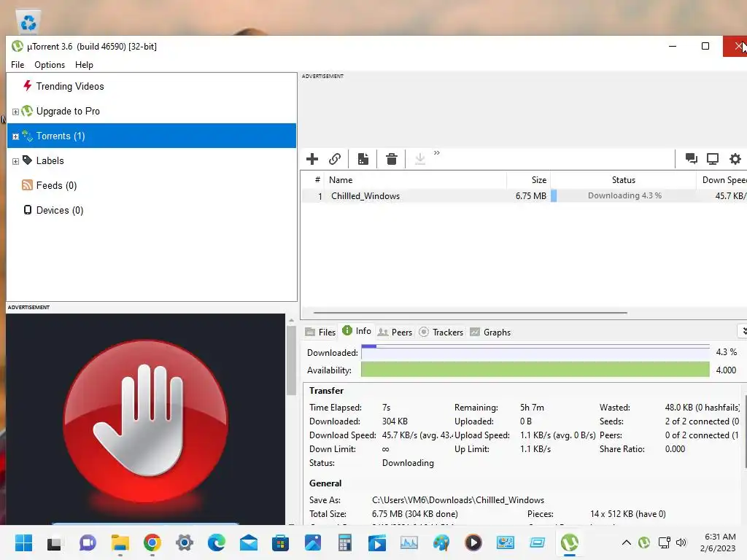Click the 6.75 MB size cell

[x=531, y=195]
